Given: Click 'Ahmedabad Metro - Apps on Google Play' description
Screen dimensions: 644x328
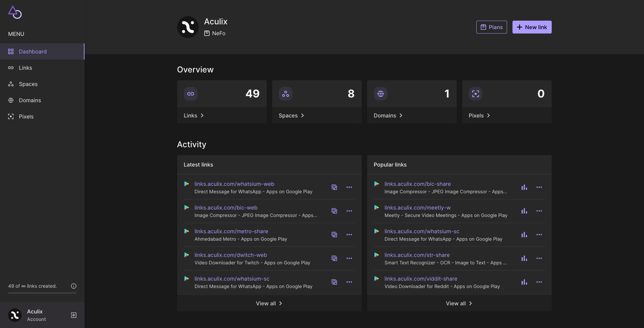Looking at the screenshot, I should pyautogui.click(x=241, y=239).
